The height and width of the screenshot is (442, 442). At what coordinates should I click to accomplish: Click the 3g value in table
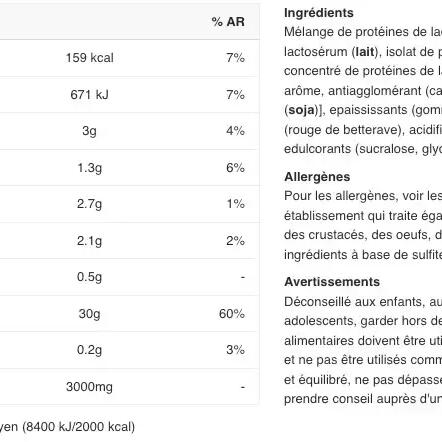click(x=89, y=131)
